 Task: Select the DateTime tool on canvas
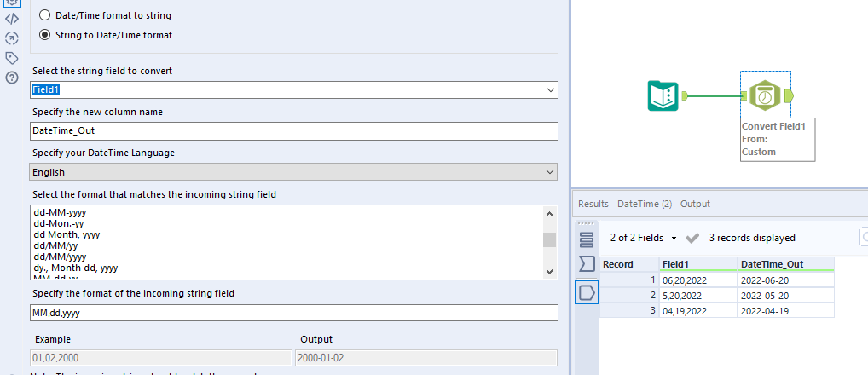click(x=765, y=95)
